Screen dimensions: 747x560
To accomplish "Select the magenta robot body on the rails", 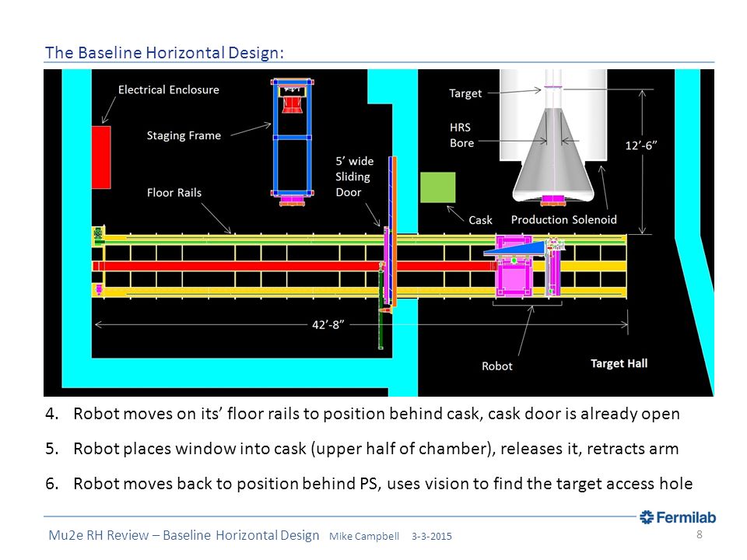I will pyautogui.click(x=514, y=267).
